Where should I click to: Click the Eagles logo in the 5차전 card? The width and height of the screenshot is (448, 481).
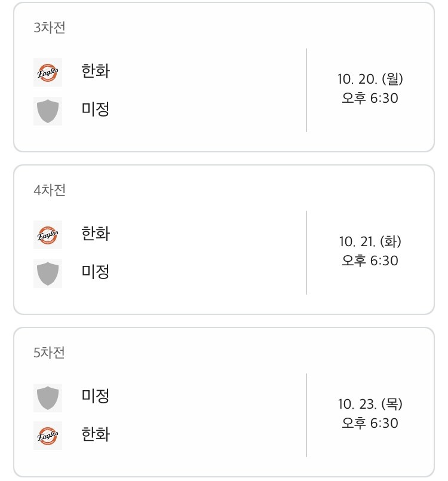(x=48, y=436)
